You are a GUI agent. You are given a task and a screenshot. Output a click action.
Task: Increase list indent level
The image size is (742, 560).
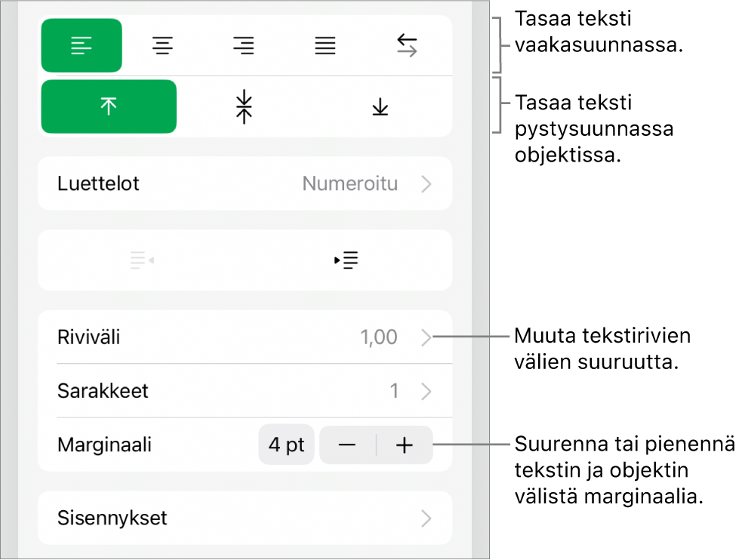346,260
